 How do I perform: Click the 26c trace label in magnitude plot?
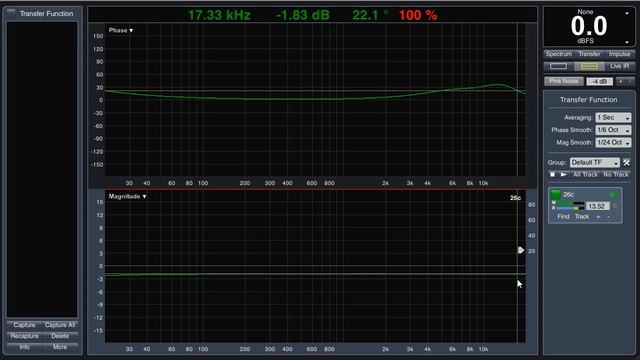point(515,198)
